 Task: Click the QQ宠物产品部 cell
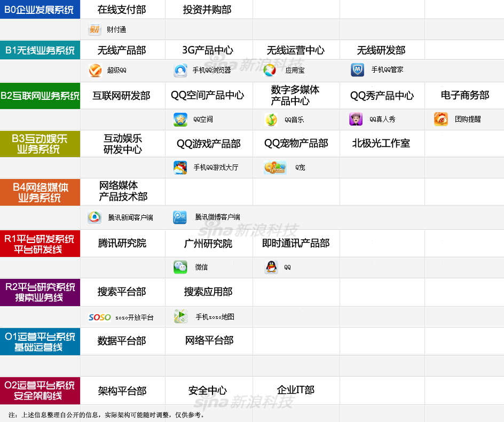coord(296,144)
